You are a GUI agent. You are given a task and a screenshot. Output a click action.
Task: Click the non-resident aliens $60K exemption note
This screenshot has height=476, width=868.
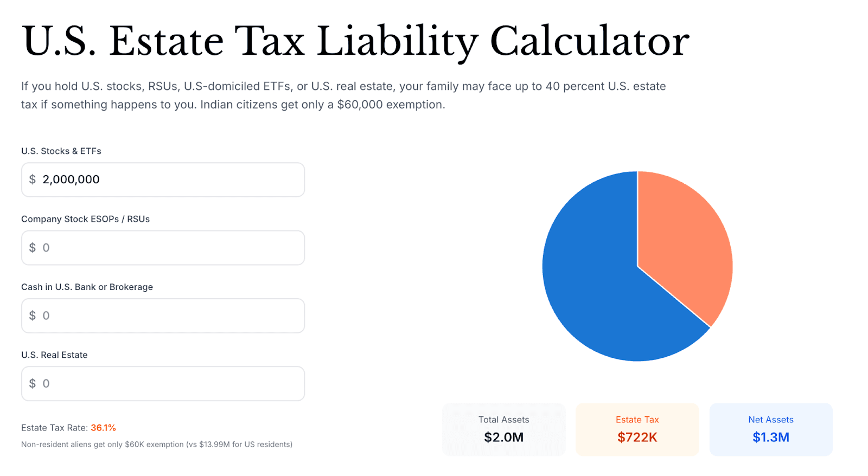click(x=157, y=445)
